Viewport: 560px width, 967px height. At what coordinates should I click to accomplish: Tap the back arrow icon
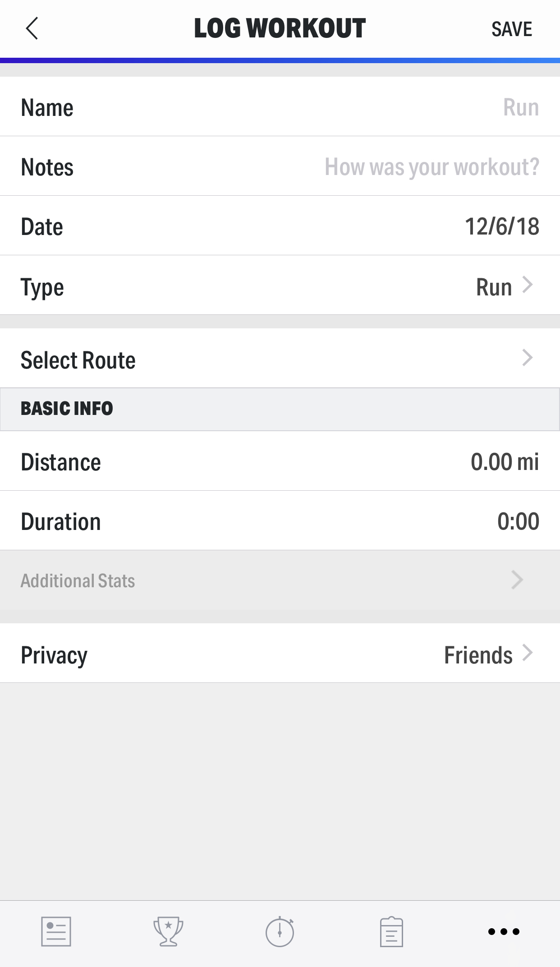[x=32, y=29]
